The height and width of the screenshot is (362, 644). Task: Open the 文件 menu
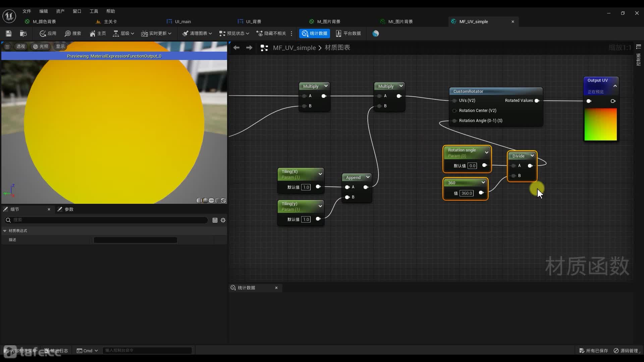(x=27, y=11)
